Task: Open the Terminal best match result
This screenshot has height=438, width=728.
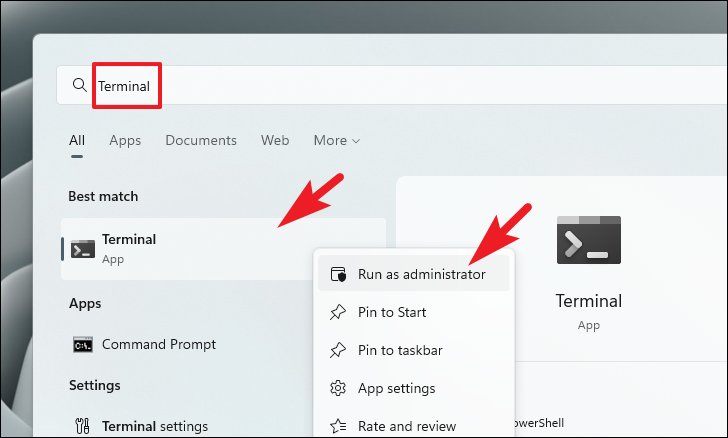Action: point(223,249)
